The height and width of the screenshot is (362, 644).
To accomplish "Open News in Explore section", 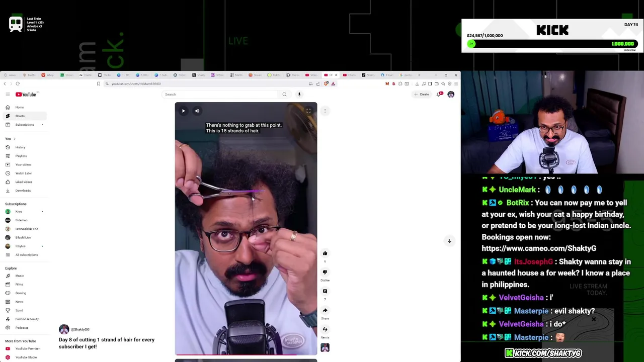I will 24,302.
